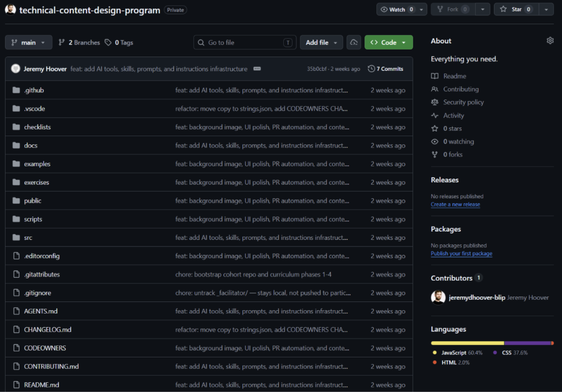562x392 pixels.
Task: Click the .vscode folder icon
Action: [16, 108]
